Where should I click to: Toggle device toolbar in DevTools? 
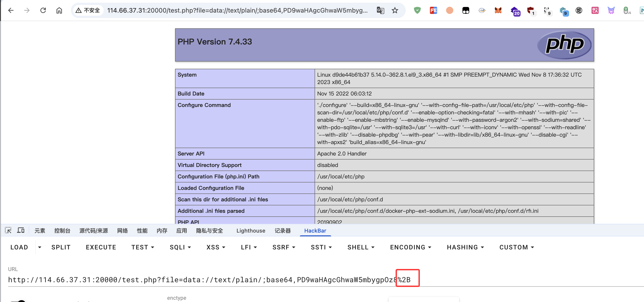21,230
